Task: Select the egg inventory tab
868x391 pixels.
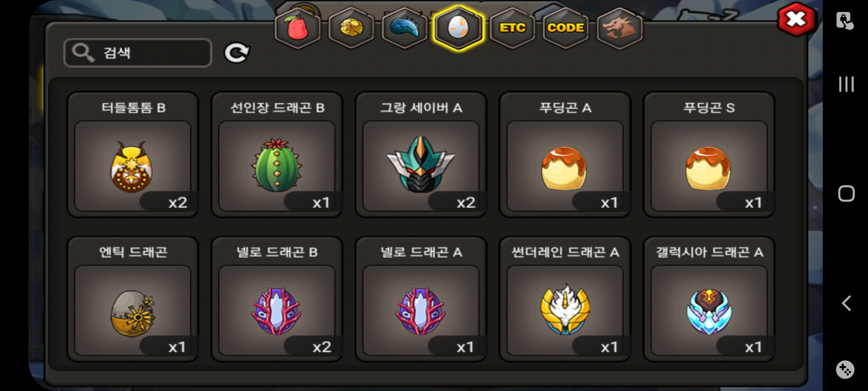Action: (458, 28)
